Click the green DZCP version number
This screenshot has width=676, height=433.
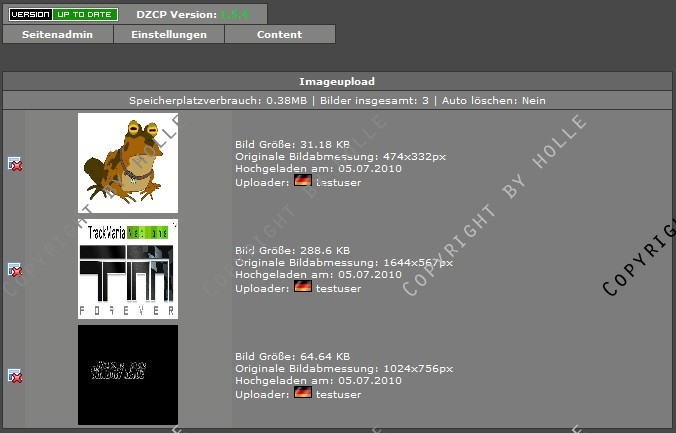(235, 14)
